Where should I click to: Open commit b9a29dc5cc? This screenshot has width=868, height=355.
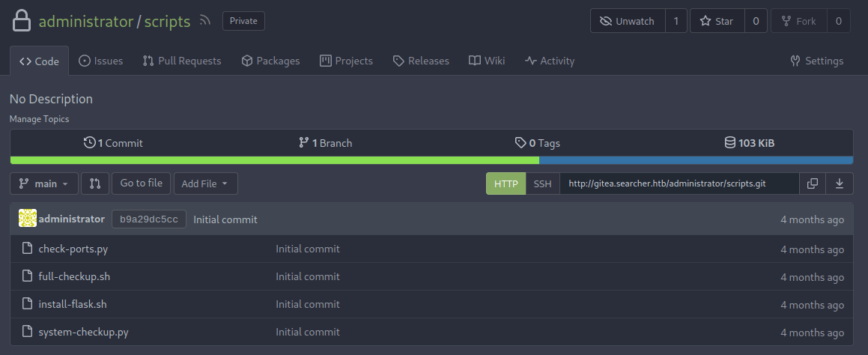pos(149,219)
